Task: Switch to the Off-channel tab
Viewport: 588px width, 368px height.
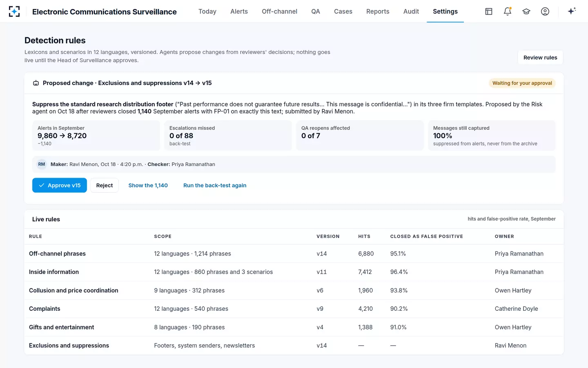Action: pyautogui.click(x=280, y=11)
